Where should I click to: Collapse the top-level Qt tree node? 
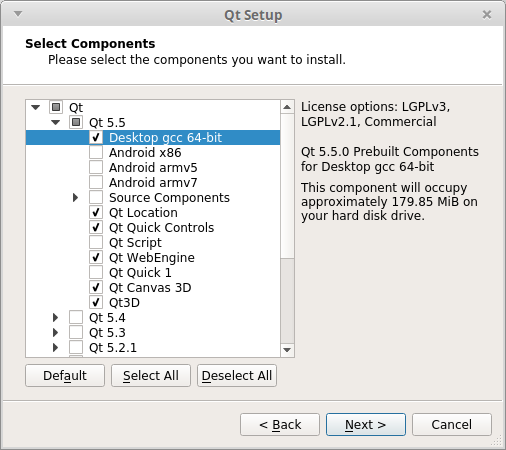(x=36, y=107)
